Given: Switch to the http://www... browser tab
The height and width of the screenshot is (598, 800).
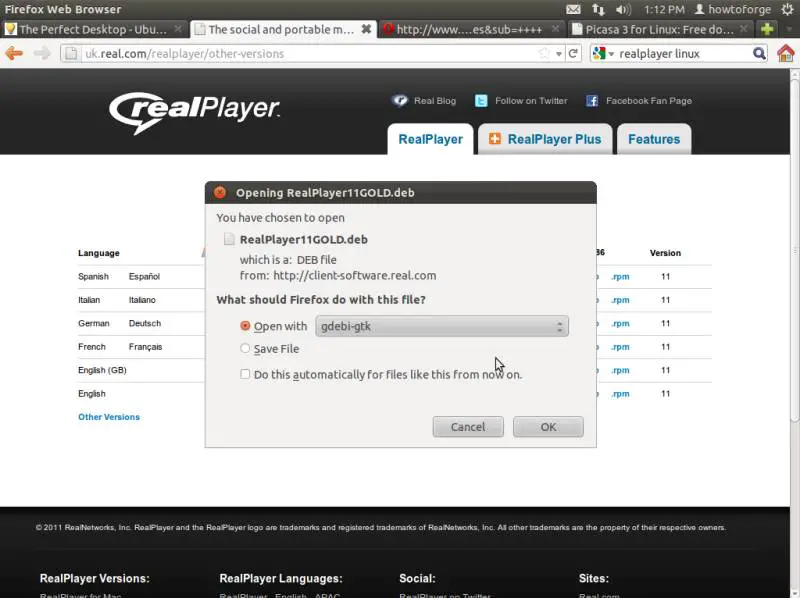Looking at the screenshot, I should [470, 29].
